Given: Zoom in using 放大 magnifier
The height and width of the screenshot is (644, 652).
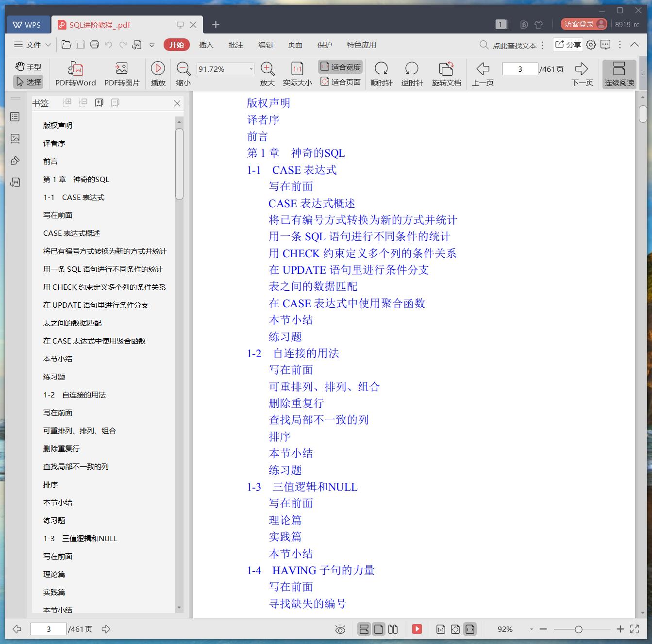Looking at the screenshot, I should point(267,74).
